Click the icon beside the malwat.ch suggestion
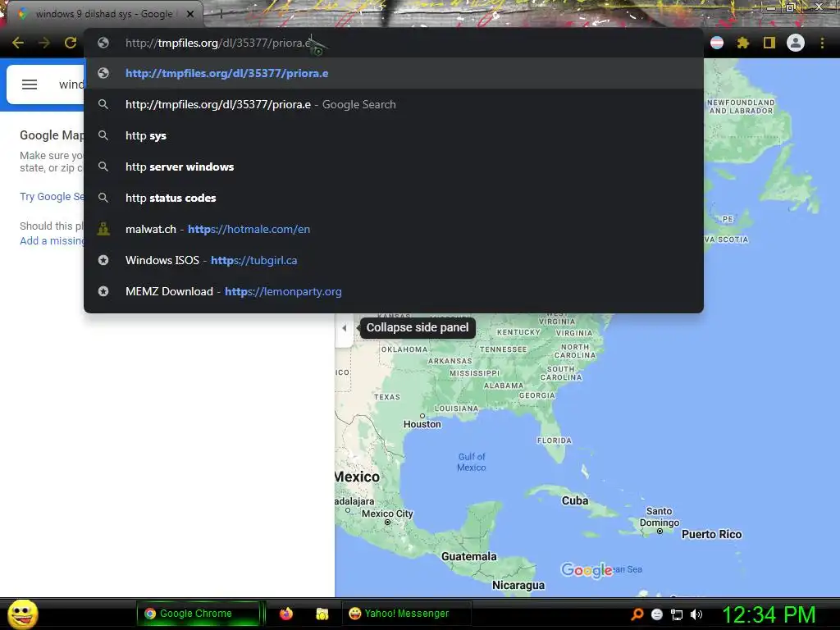This screenshot has height=630, width=840. (103, 229)
